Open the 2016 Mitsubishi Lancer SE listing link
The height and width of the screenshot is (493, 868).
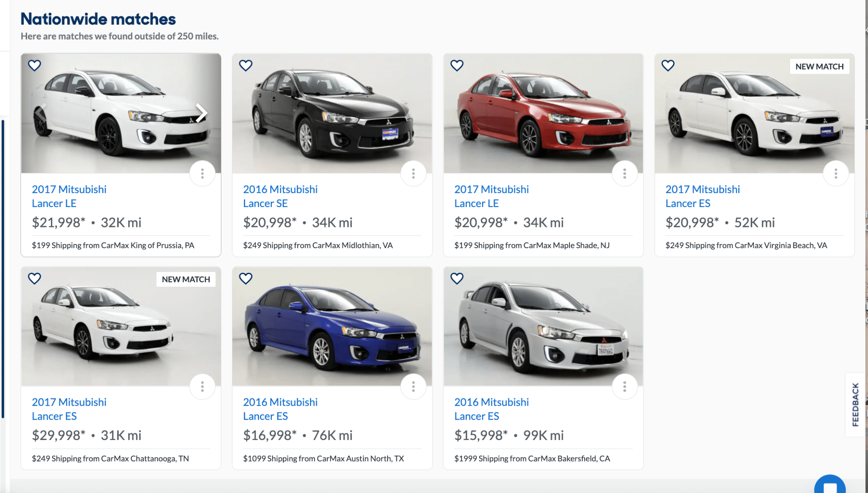coord(280,196)
